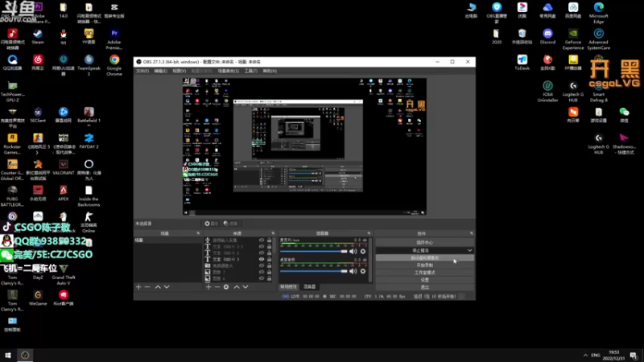Screen dimensions: 644x362
Task: Remove the selected scene with the minus icon
Action: pos(147,287)
